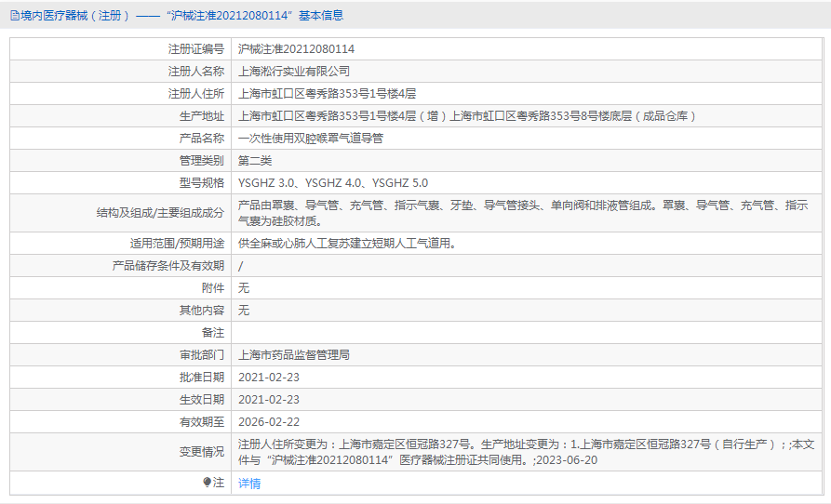This screenshot has width=831, height=504.
Task: Click the 注册人名称 label
Action: 196,72
